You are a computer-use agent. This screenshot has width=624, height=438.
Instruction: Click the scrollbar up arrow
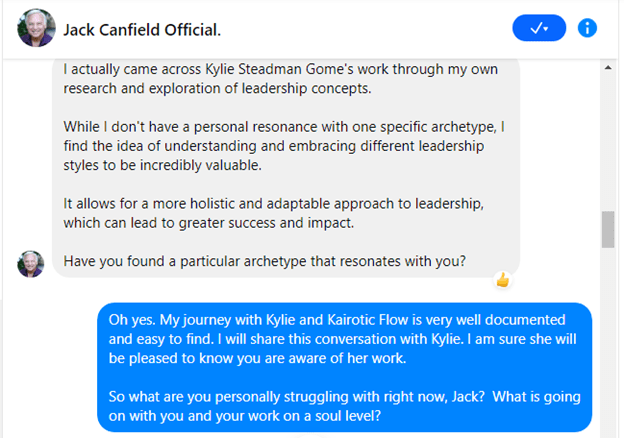pyautogui.click(x=608, y=68)
